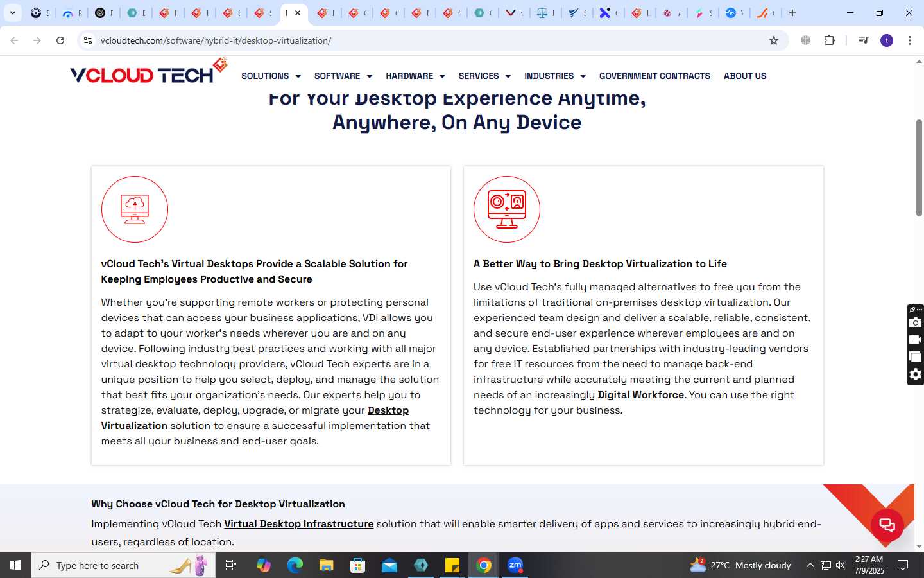Close the current active tab
The width and height of the screenshot is (924, 578).
pyautogui.click(x=298, y=13)
